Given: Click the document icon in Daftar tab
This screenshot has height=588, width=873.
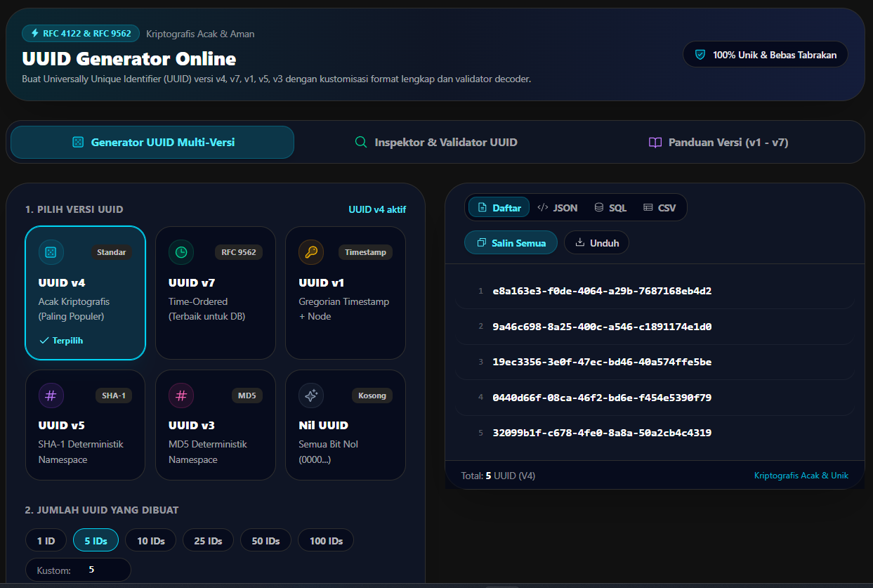Looking at the screenshot, I should [x=483, y=207].
